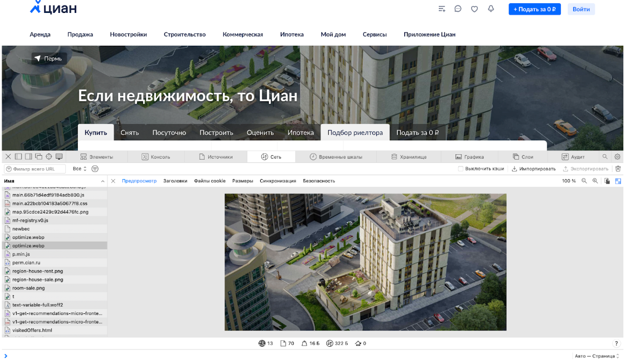625x364 pixels.
Task: Open the inspector search magnifier icon
Action: click(x=605, y=156)
